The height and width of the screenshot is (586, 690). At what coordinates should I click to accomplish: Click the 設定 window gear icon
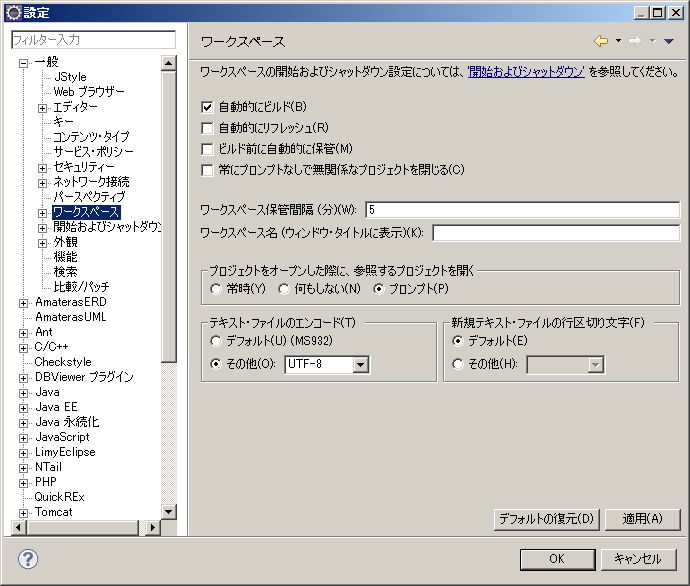[x=13, y=12]
